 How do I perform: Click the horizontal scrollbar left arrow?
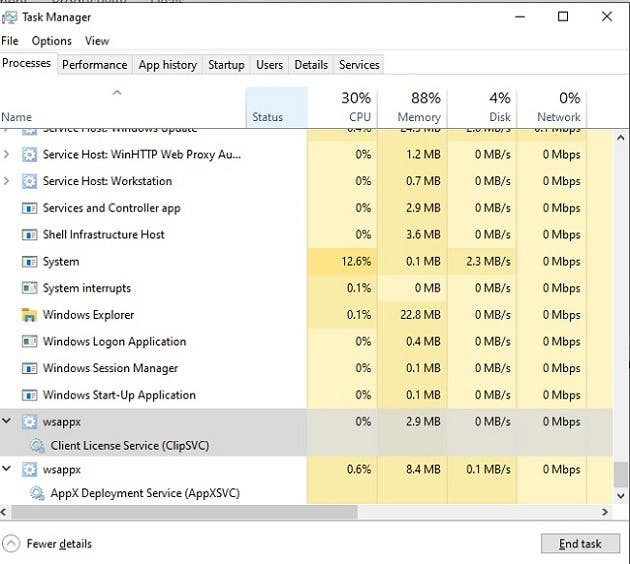click(4, 512)
